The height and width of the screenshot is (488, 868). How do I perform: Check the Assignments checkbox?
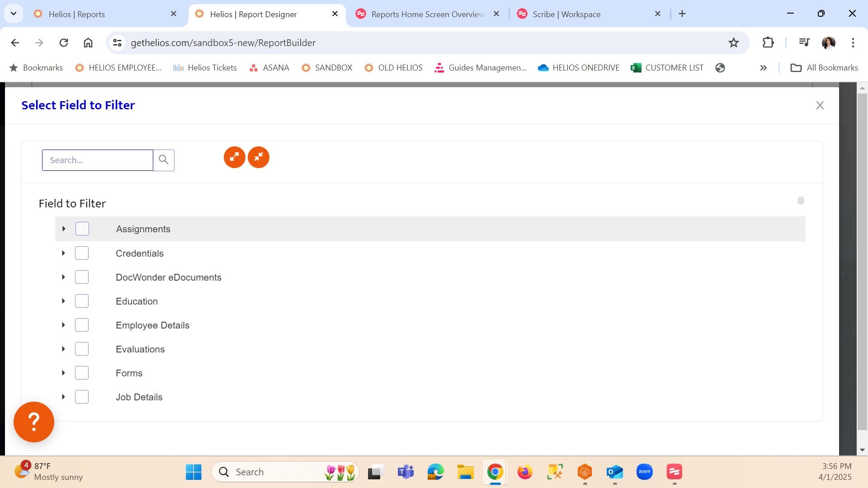[82, 229]
